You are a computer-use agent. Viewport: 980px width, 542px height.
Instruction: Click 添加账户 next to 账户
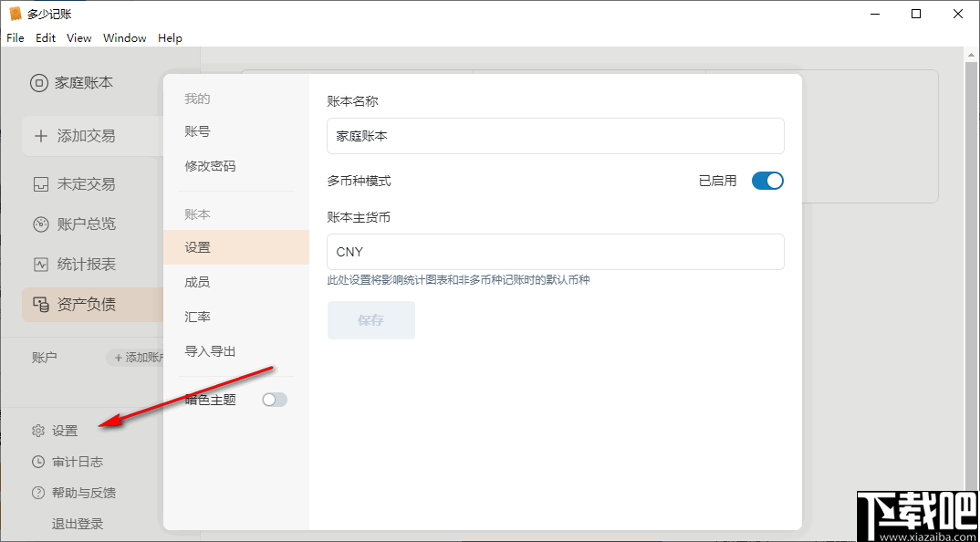click(x=139, y=358)
